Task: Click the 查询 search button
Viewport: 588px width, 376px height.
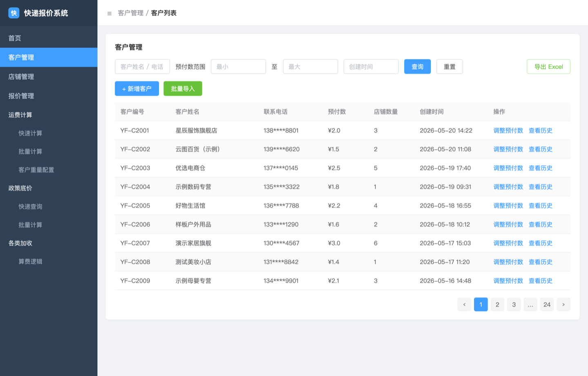Action: pyautogui.click(x=417, y=66)
